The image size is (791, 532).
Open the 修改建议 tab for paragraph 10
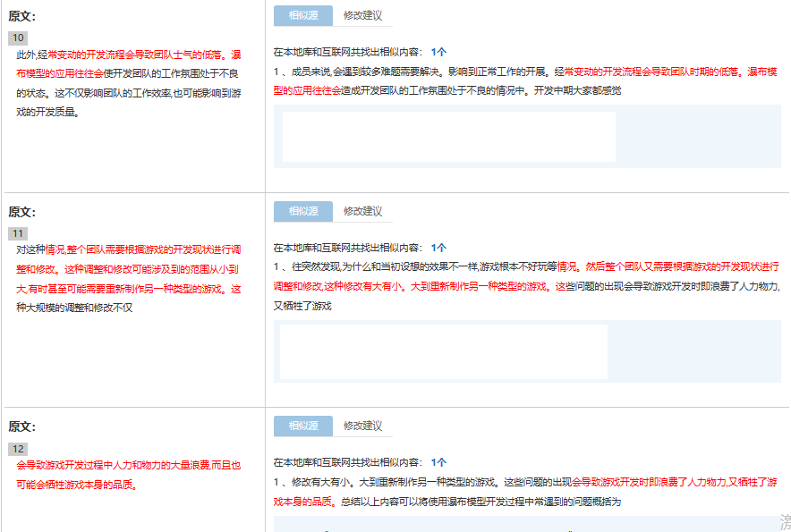coord(362,15)
